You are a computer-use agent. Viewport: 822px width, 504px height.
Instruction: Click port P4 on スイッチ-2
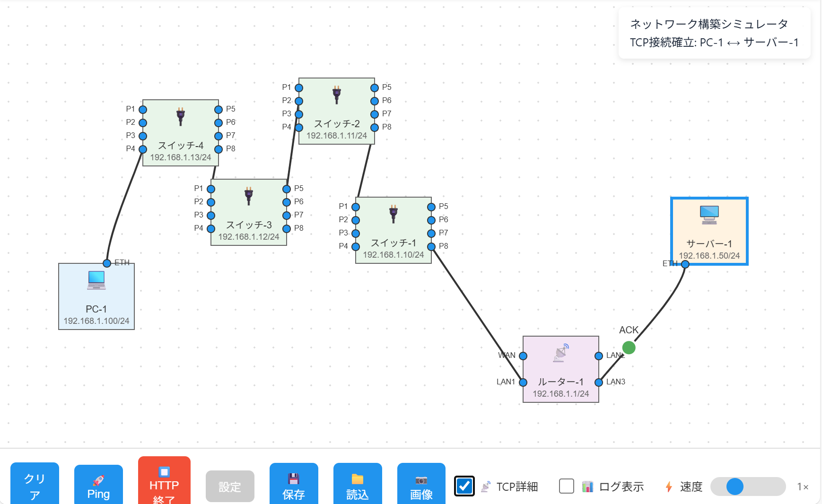[299, 127]
